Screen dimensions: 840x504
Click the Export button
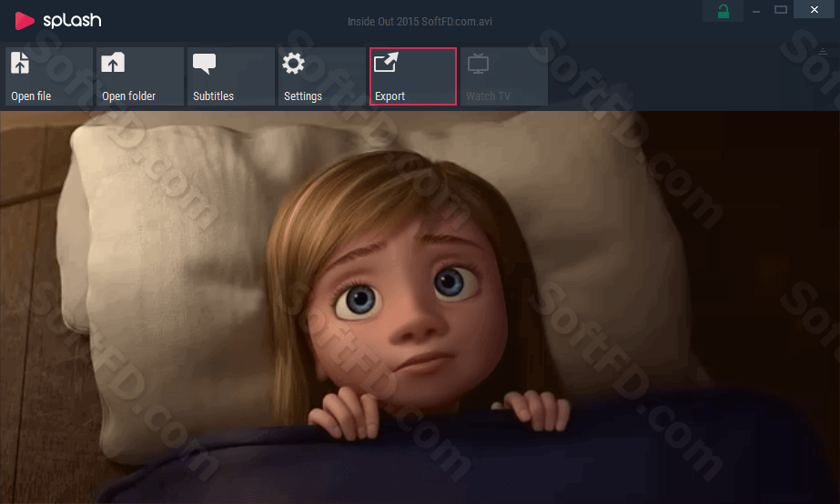413,76
